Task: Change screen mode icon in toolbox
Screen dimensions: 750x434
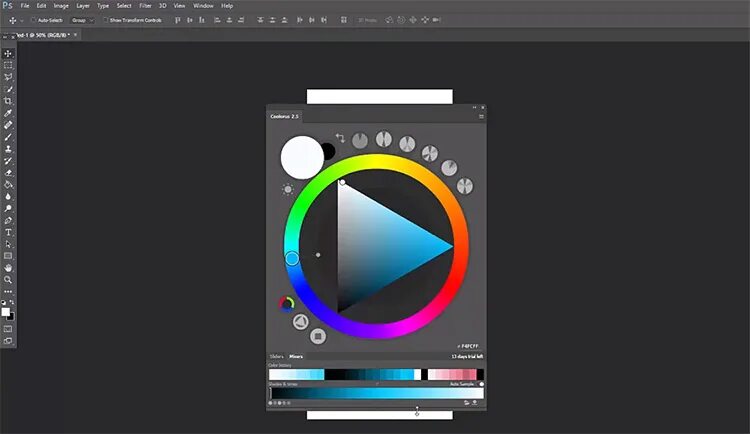Action: click(x=8, y=341)
